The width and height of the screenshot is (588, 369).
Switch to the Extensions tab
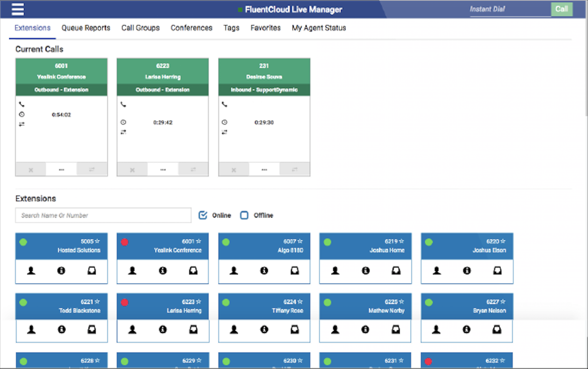click(32, 28)
